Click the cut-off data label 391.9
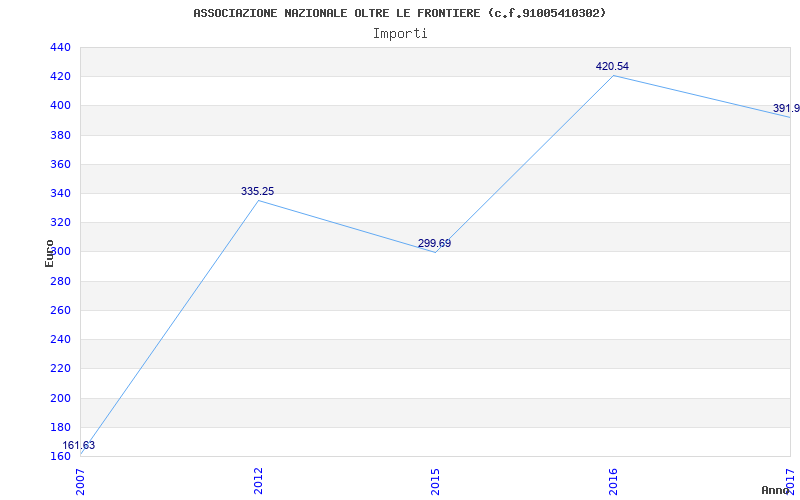This screenshot has width=800, height=500. (786, 108)
